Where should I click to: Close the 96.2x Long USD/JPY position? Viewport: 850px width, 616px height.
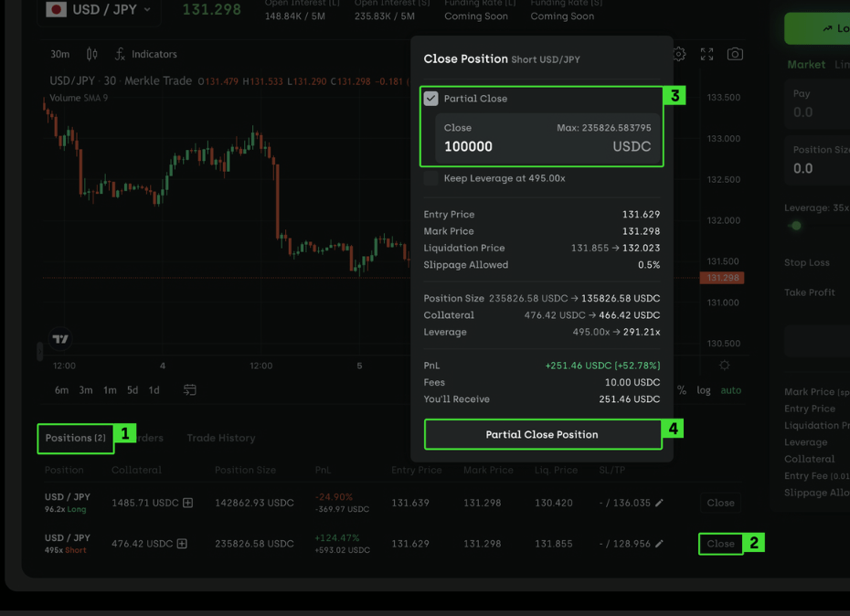point(720,503)
